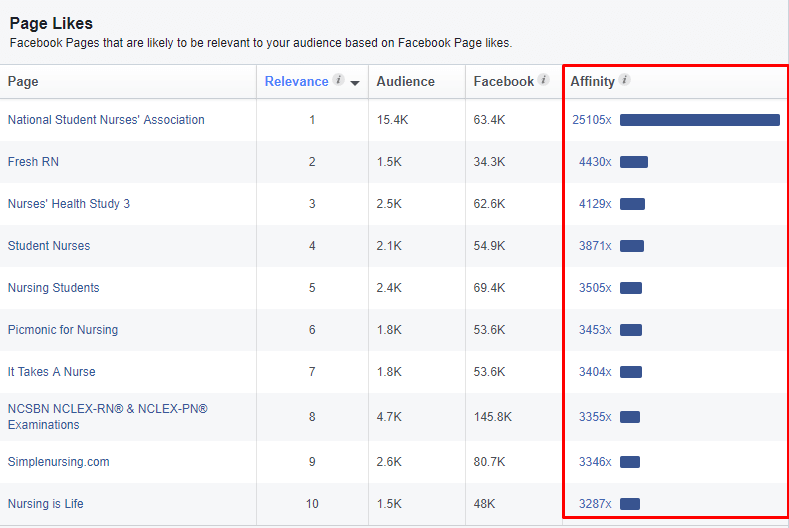Open NCSBN NCLEX-RN & NCLEX-PN Examinations link

108,417
